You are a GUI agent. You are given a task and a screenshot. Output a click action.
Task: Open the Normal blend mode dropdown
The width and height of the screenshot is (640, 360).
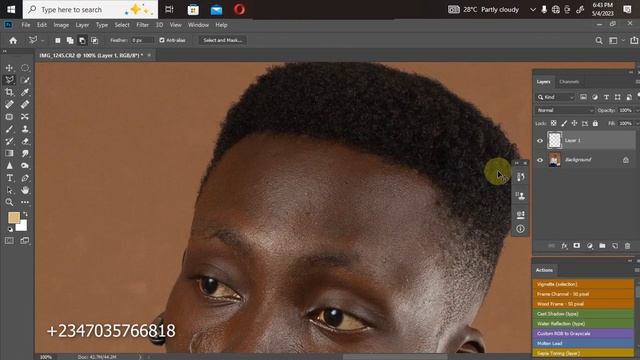(x=565, y=110)
